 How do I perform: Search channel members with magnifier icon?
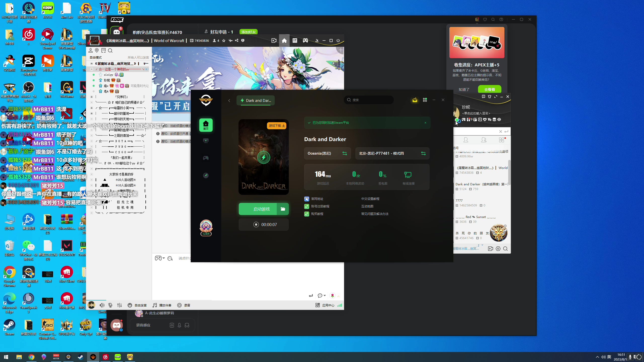(x=110, y=51)
